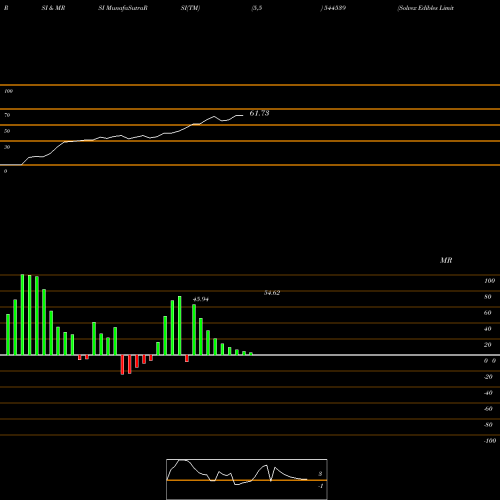Click the 61.73 RSI value label
The width and height of the screenshot is (500, 500).
coord(259,113)
